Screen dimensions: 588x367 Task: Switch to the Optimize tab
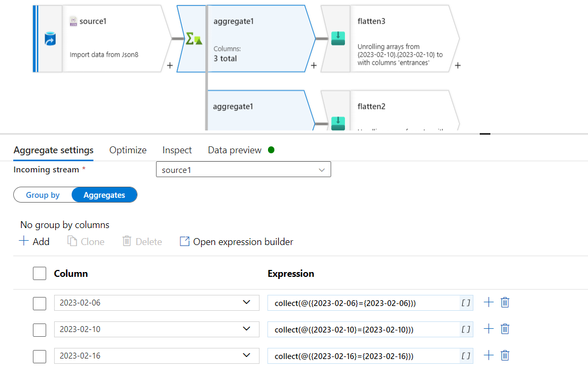click(x=128, y=150)
